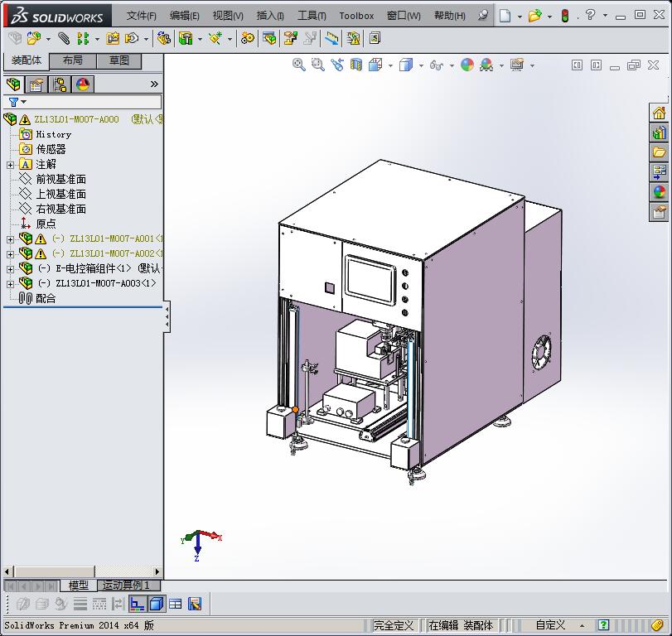
Task: Select the Mate paperclip tool
Action: tap(64, 39)
